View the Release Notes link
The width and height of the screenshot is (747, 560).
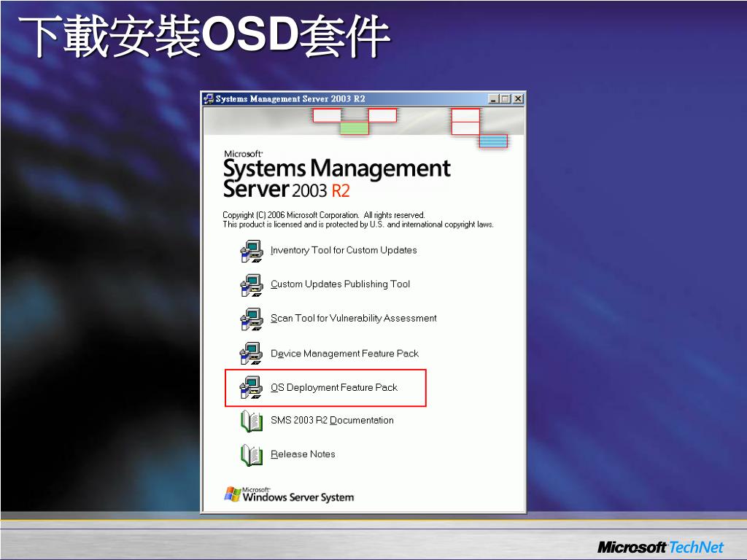coord(303,454)
